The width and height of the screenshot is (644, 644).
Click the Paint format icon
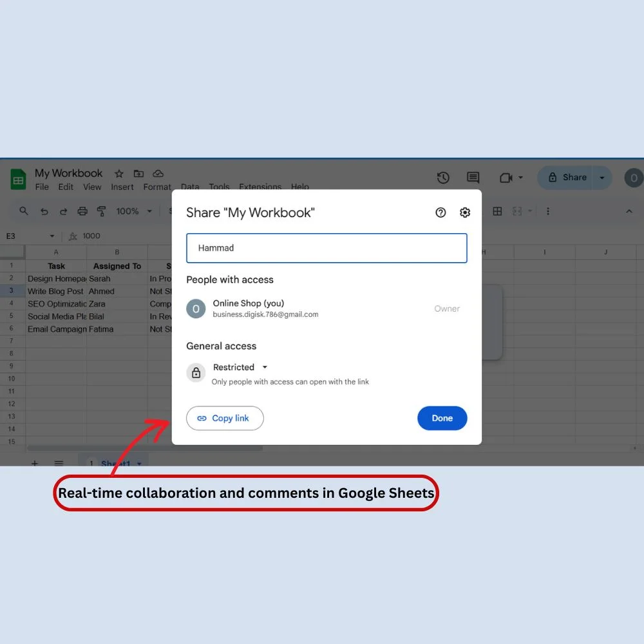[102, 211]
